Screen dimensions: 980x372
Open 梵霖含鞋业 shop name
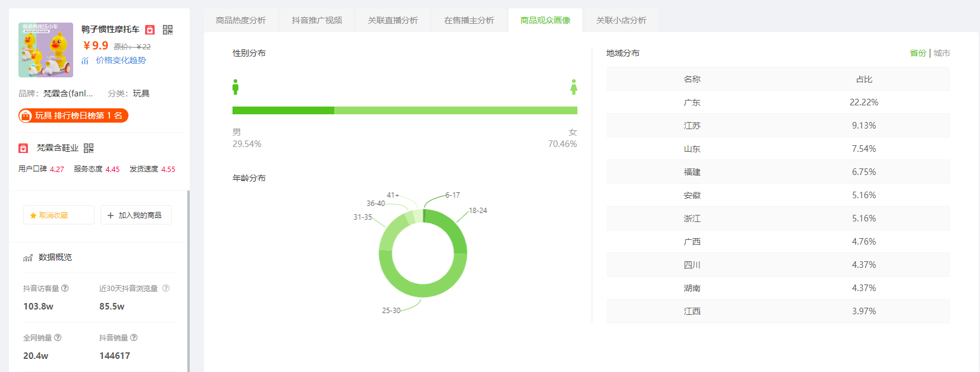tap(58, 148)
